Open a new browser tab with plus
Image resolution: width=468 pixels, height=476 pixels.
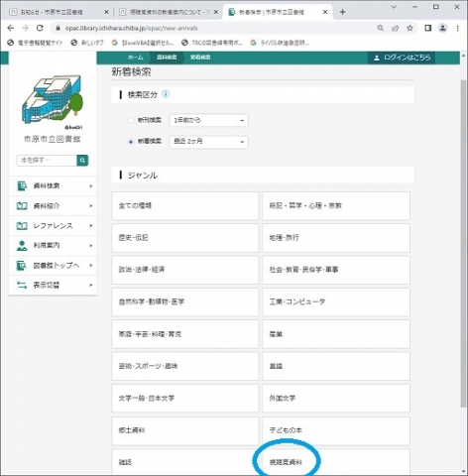[343, 12]
